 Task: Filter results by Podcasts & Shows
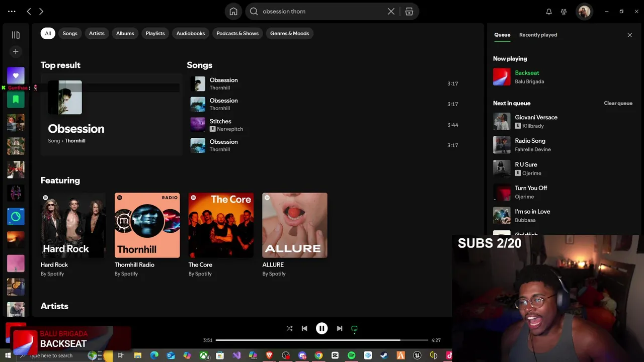237,33
